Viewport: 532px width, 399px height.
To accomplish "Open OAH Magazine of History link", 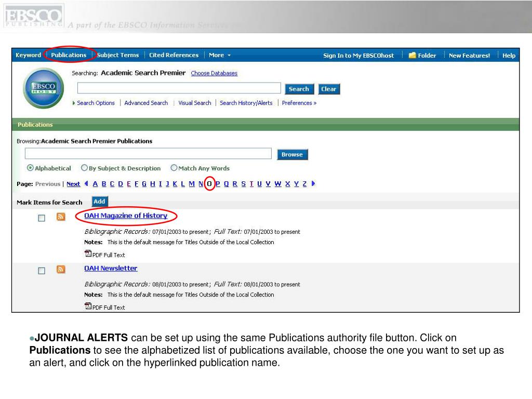I will point(126,216).
